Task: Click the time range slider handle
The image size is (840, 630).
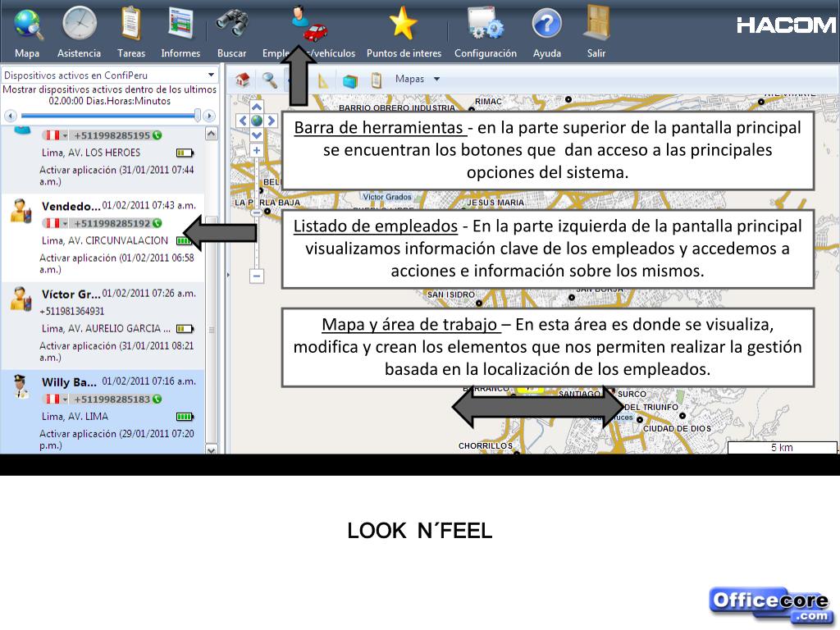Action: (197, 115)
